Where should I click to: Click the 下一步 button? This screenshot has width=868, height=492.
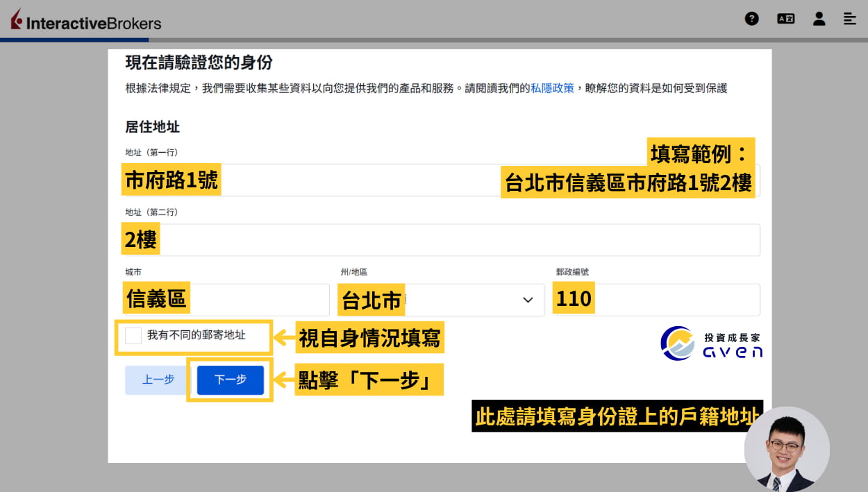click(231, 380)
